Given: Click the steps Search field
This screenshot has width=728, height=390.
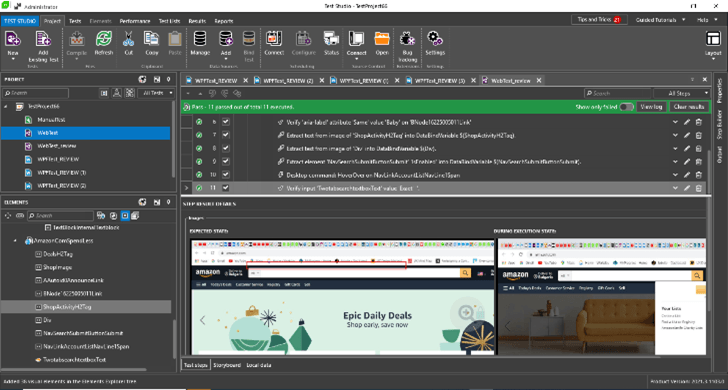Looking at the screenshot, I should (x=617, y=93).
